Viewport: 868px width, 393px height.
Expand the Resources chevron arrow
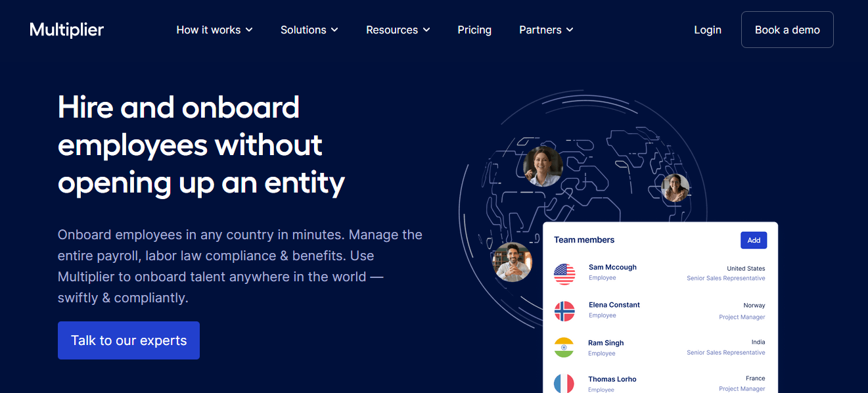pyautogui.click(x=426, y=30)
